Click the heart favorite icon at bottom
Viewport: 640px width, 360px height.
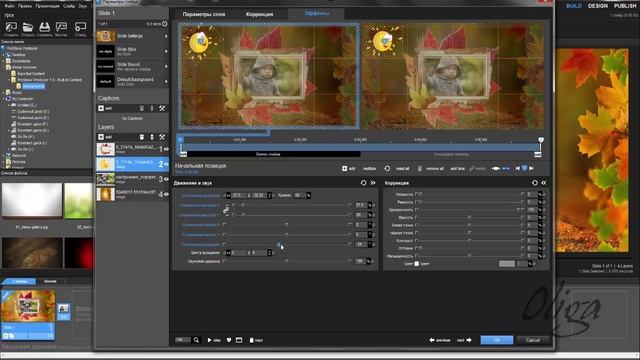click(x=229, y=340)
